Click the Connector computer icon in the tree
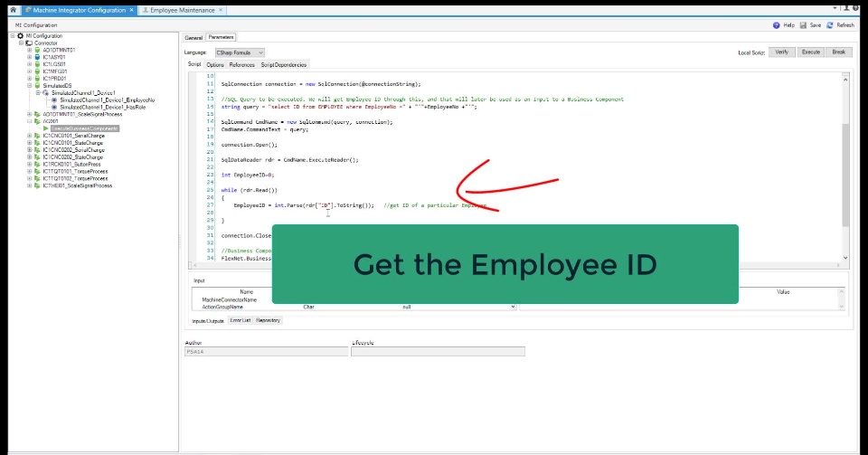868x455 pixels. coord(29,43)
